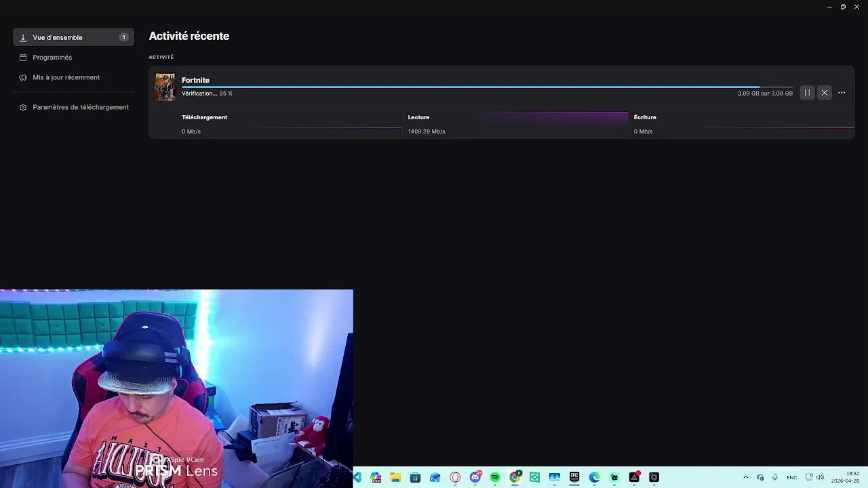This screenshot has height=488, width=868.
Task: Open Epic Games Launcher from the taskbar
Action: coord(574,478)
